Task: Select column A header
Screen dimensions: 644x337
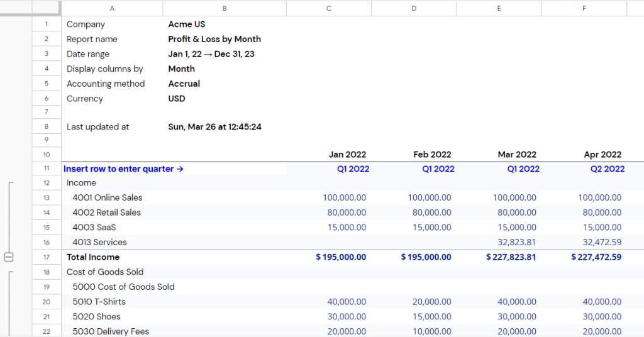Action: (112, 8)
